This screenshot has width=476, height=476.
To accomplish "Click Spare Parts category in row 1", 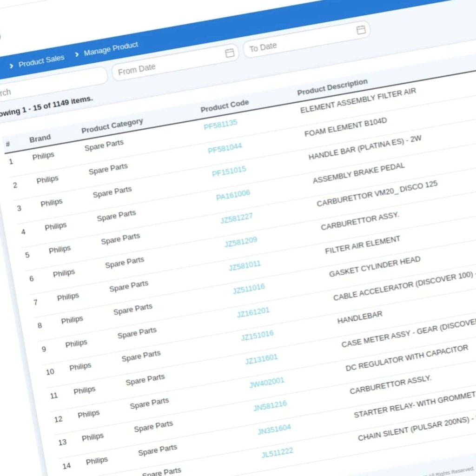I will pyautogui.click(x=104, y=145).
